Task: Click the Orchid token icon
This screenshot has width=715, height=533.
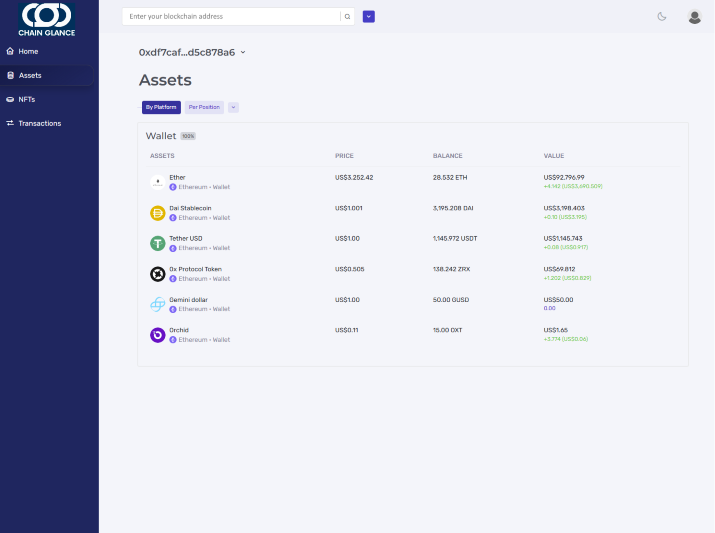Action: click(x=157, y=335)
